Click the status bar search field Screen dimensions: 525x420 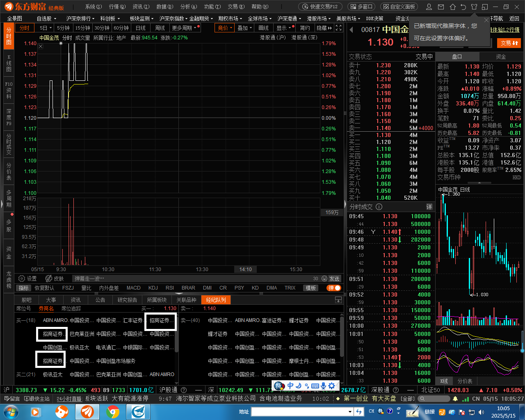click(x=434, y=399)
